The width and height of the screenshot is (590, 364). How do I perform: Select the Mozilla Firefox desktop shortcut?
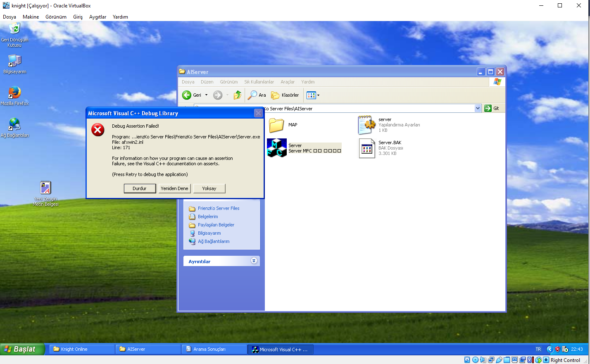click(x=14, y=93)
